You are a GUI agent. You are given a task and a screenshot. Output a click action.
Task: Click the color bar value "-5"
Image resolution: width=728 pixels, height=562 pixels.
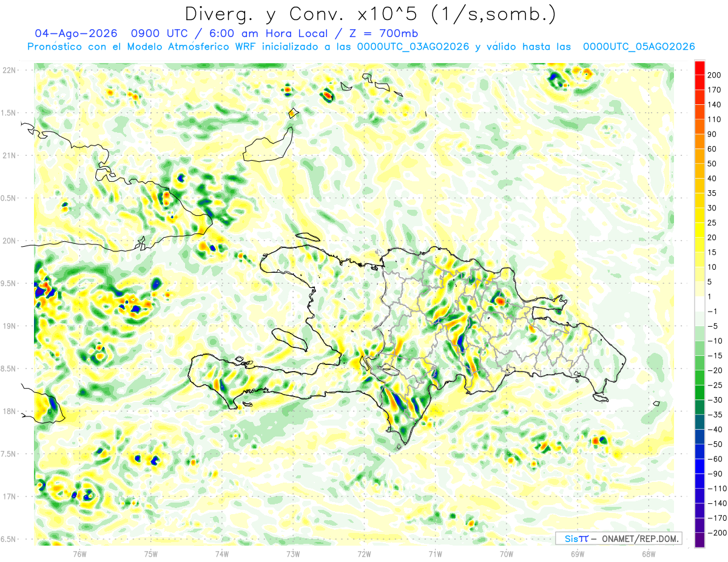click(713, 327)
